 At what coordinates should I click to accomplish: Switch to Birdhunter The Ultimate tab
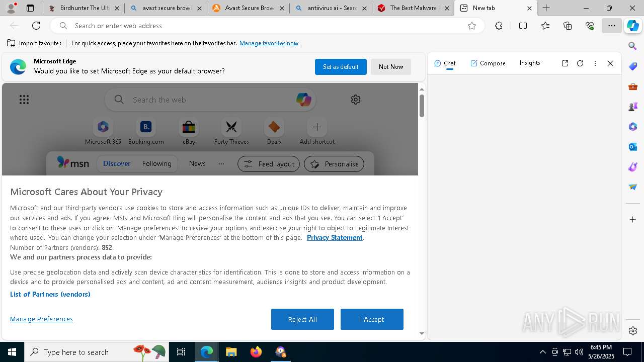click(x=83, y=8)
